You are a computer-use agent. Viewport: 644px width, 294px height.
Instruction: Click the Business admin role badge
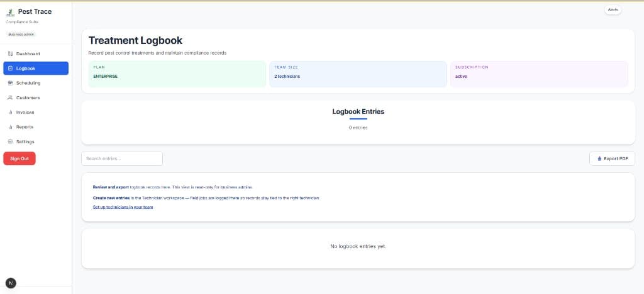click(21, 35)
